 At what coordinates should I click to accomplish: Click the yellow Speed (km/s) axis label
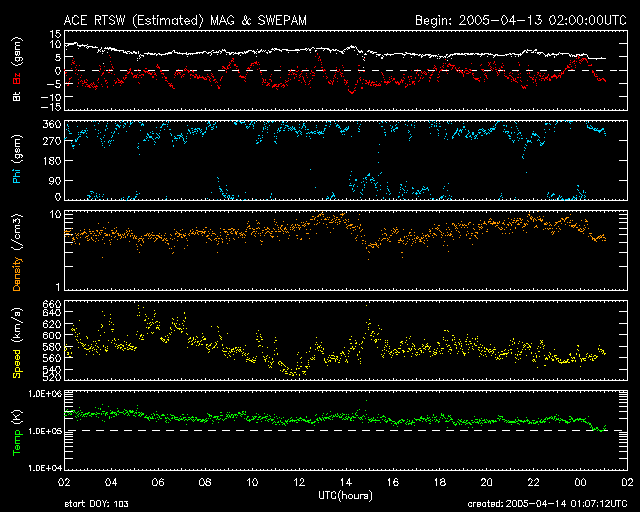17,346
